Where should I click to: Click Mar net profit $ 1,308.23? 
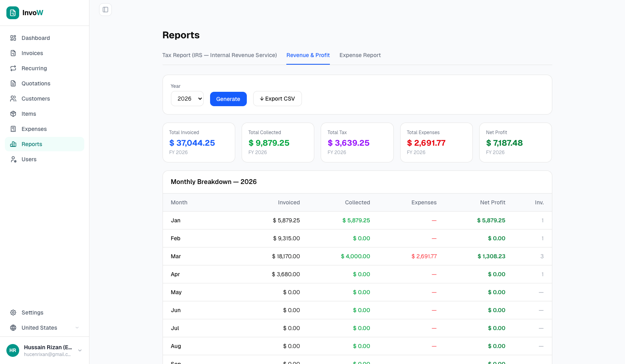click(492, 256)
